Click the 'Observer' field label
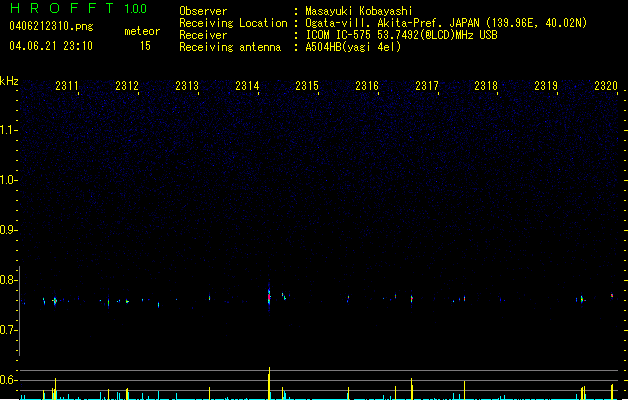 (203, 11)
